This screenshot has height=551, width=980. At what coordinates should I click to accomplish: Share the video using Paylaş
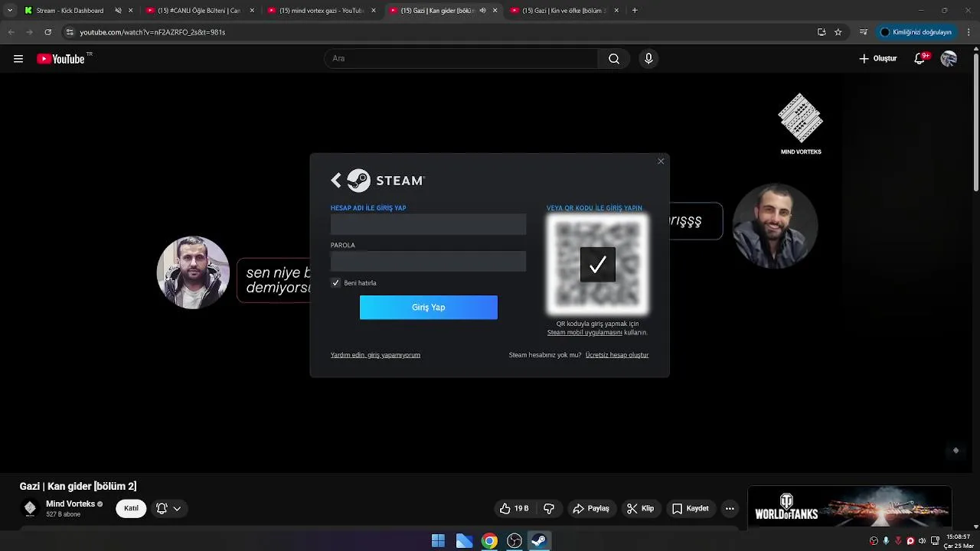(x=591, y=508)
